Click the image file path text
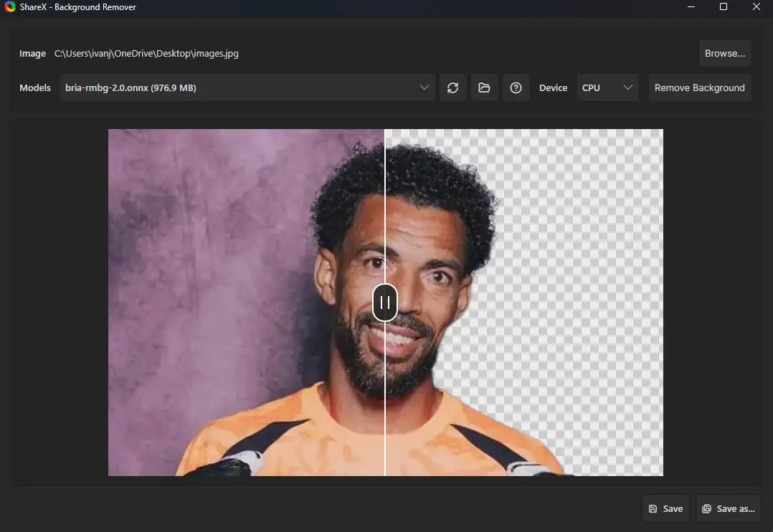The width and height of the screenshot is (773, 532). pos(146,53)
